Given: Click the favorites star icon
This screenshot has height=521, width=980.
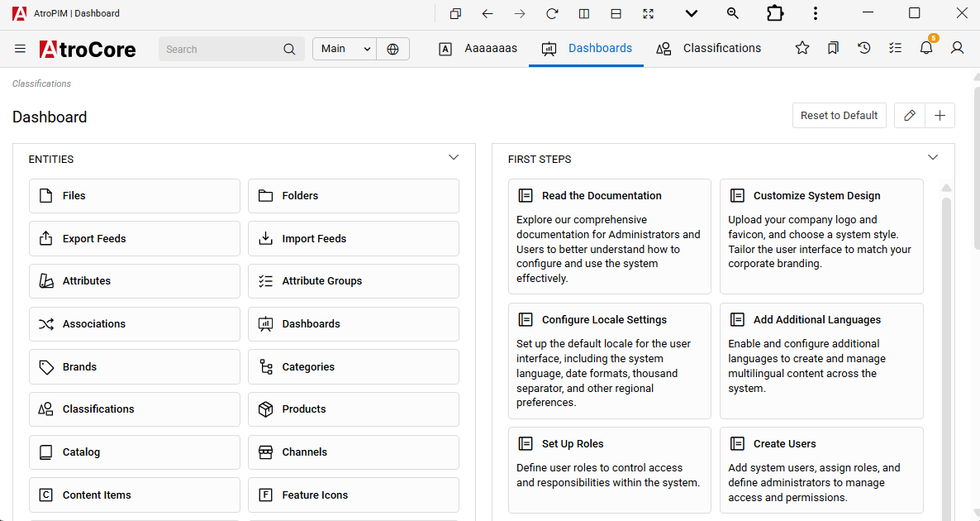Looking at the screenshot, I should coord(802,48).
